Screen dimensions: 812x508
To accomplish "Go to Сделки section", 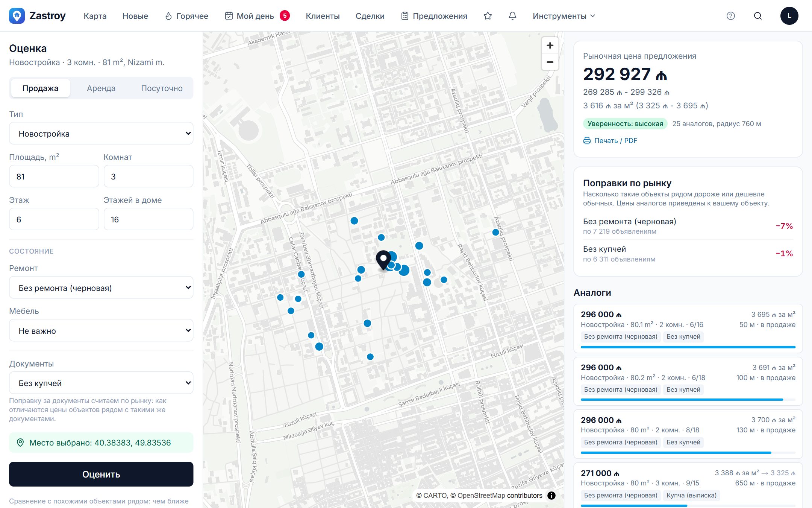I will click(370, 16).
